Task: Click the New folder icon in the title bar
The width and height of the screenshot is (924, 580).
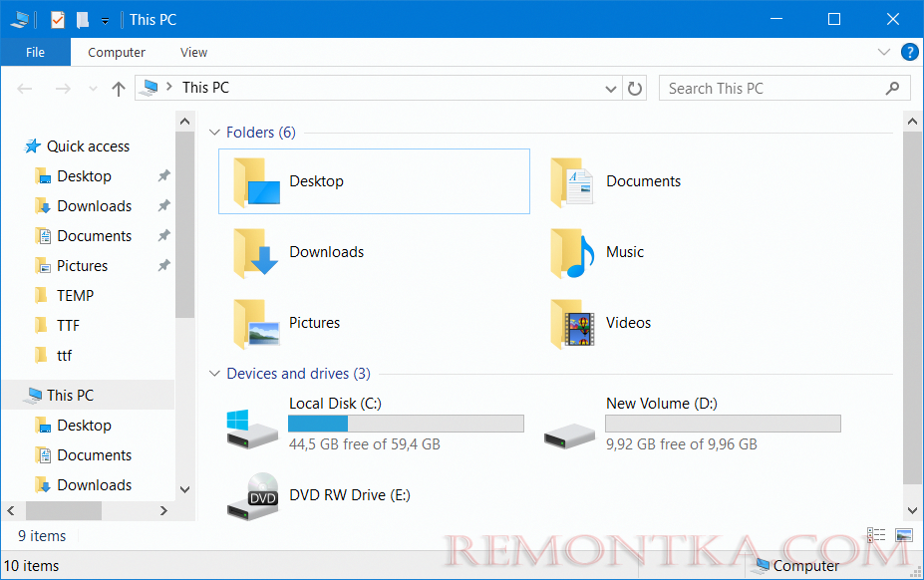Action: pyautogui.click(x=83, y=20)
